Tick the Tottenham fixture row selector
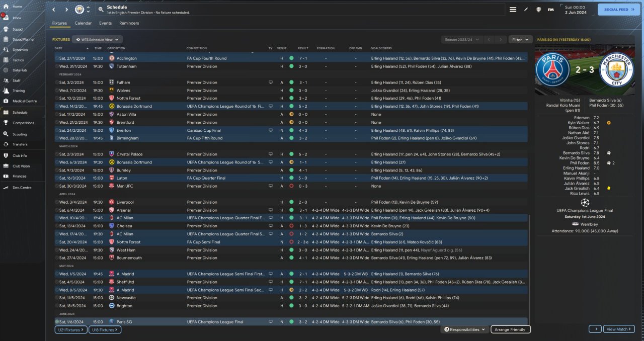The image size is (644, 341). tap(57, 66)
